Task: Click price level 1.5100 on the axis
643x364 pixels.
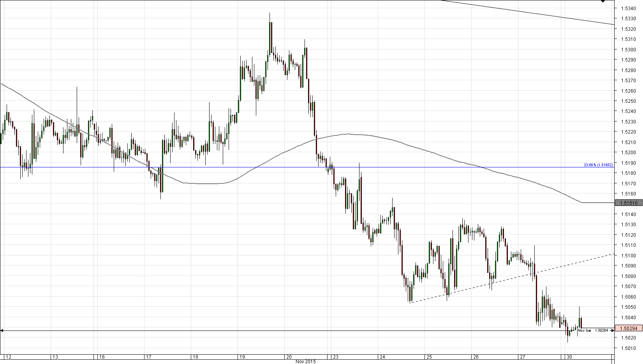Action: click(x=629, y=256)
